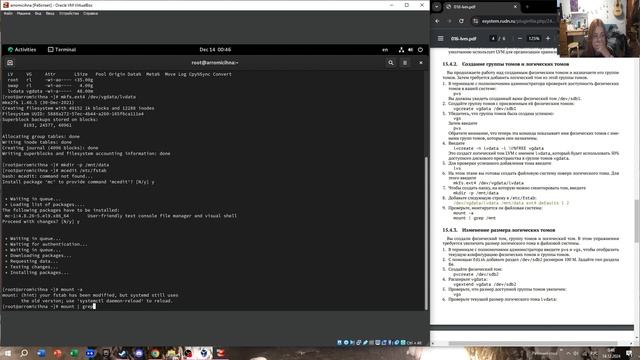Reload the browser page

click(461, 21)
